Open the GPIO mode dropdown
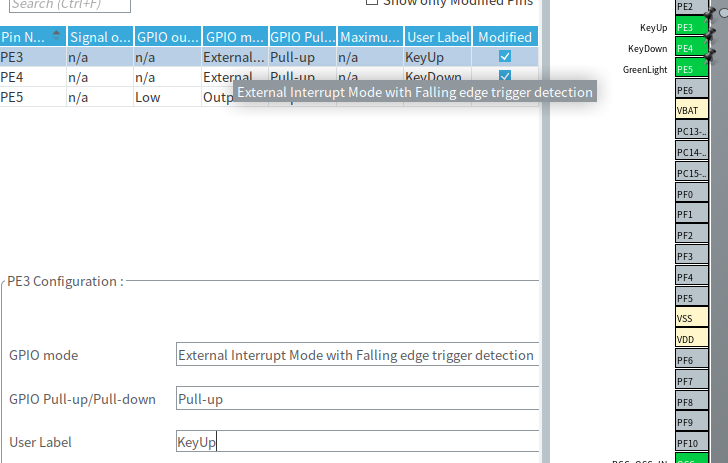The image size is (728, 463). [x=356, y=355]
